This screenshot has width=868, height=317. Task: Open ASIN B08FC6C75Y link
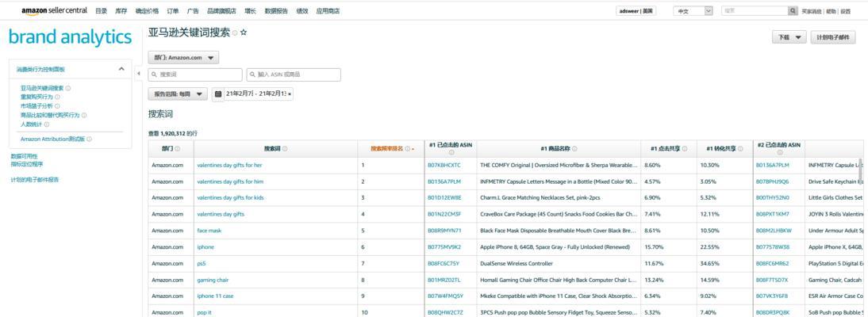click(x=444, y=263)
